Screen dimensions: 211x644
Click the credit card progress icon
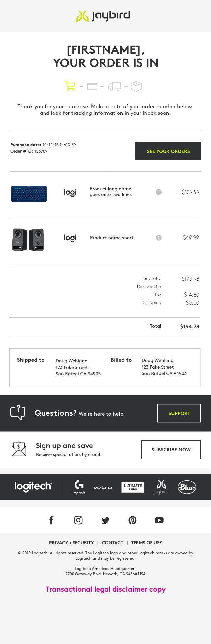[x=92, y=86]
